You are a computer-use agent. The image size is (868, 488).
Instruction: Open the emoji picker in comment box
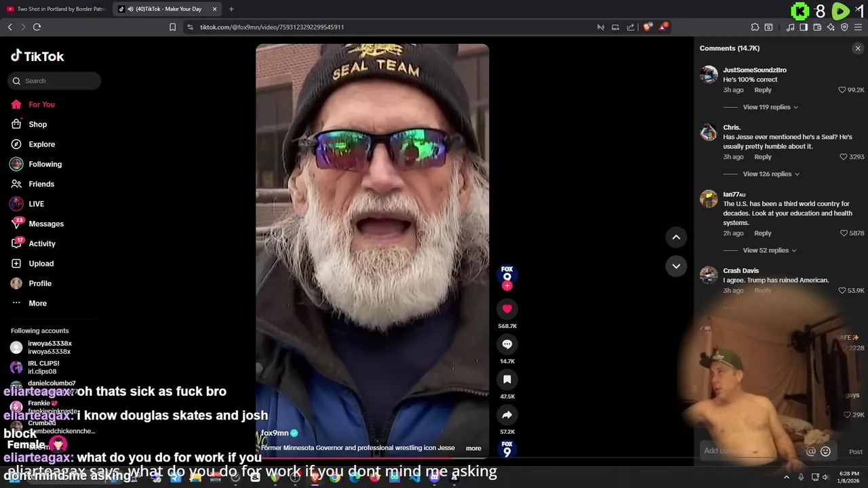(x=825, y=451)
